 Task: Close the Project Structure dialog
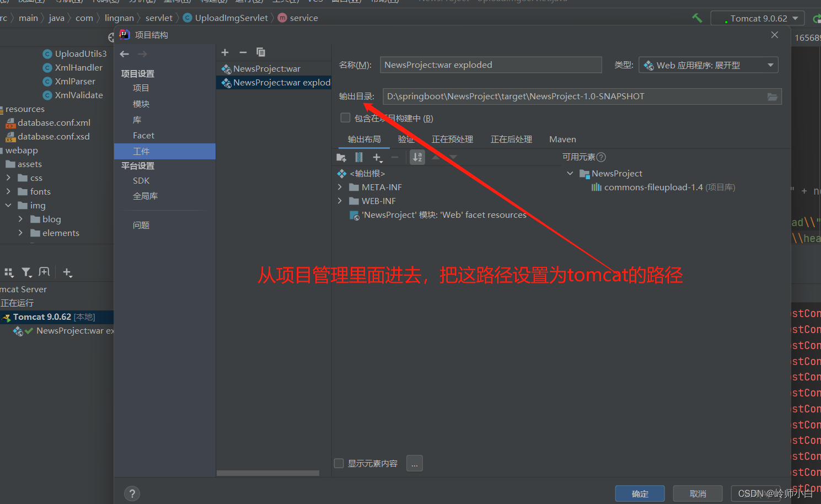(775, 35)
